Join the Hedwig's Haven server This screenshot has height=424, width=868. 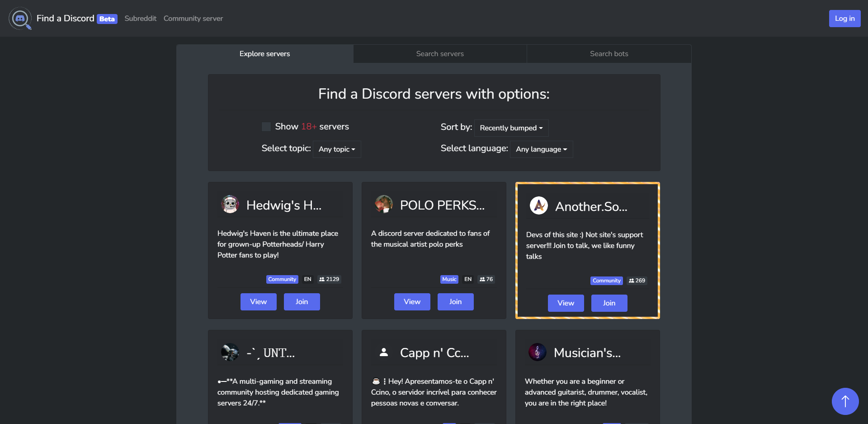(x=302, y=302)
